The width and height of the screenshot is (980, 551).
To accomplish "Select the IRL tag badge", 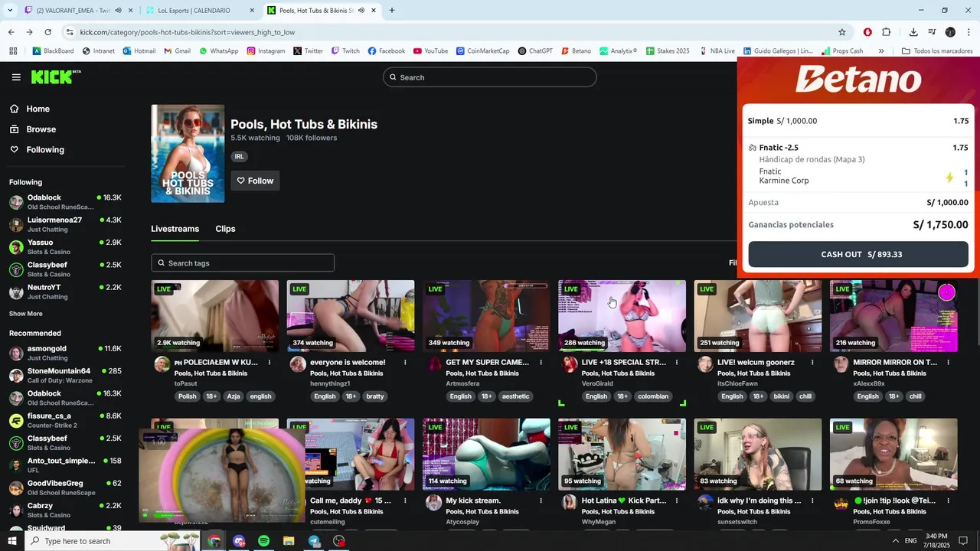I will (x=239, y=156).
